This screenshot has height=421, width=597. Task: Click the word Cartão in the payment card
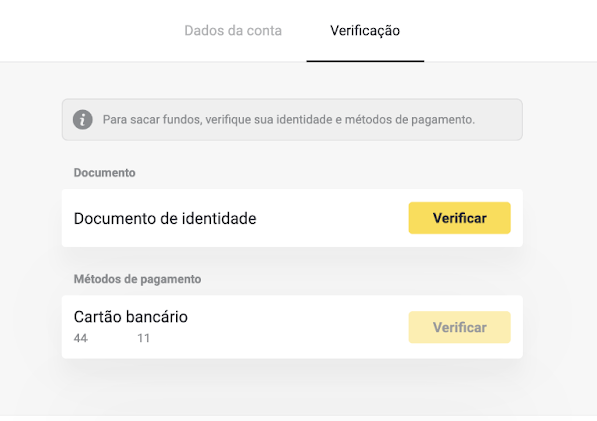97,317
